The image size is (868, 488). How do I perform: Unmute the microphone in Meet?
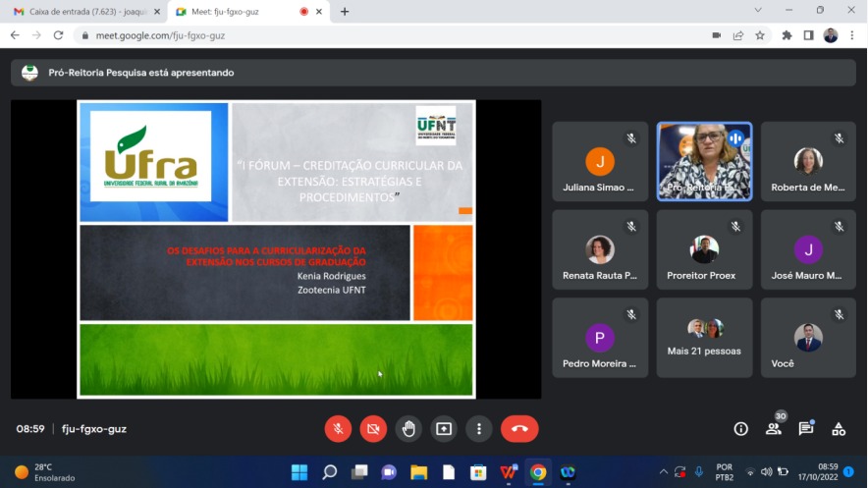338,428
